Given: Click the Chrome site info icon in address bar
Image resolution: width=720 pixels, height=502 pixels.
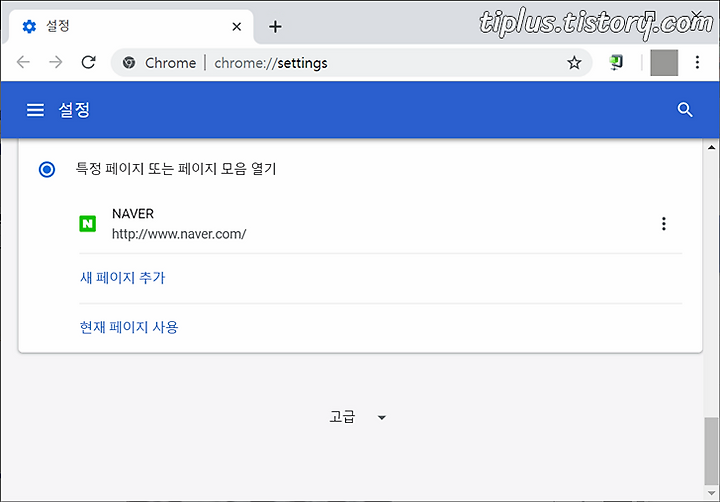Looking at the screenshot, I should 129,62.
